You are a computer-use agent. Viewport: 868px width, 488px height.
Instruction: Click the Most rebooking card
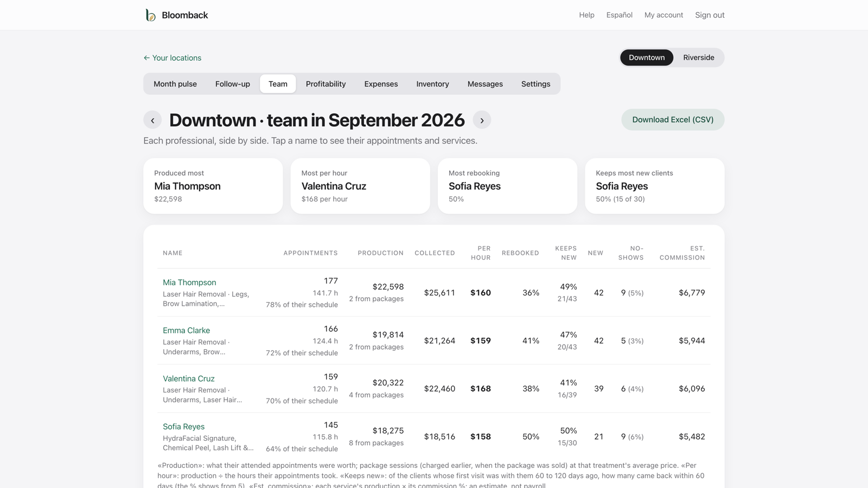(x=507, y=186)
